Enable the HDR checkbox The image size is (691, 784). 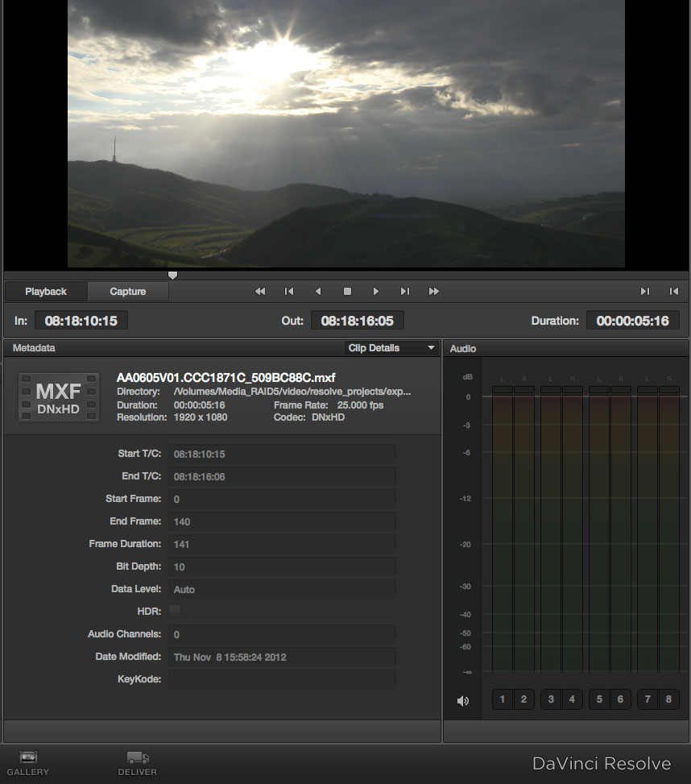[x=175, y=612]
